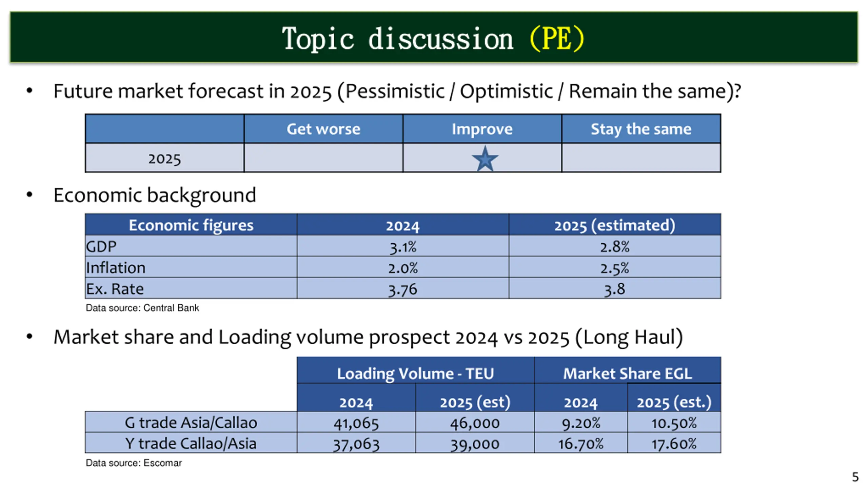Click the Data source: Central Bank caption
The width and height of the screenshot is (868, 488).
(x=142, y=308)
